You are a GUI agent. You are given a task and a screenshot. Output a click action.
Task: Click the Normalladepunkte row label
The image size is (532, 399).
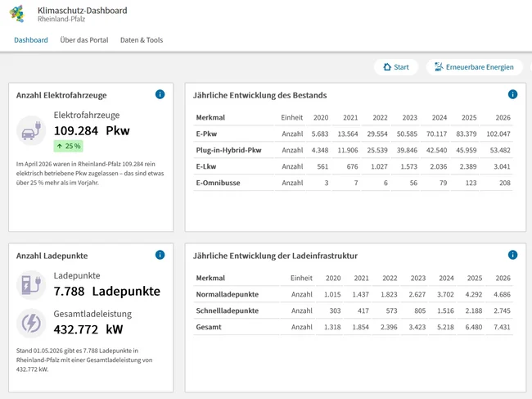pos(228,294)
